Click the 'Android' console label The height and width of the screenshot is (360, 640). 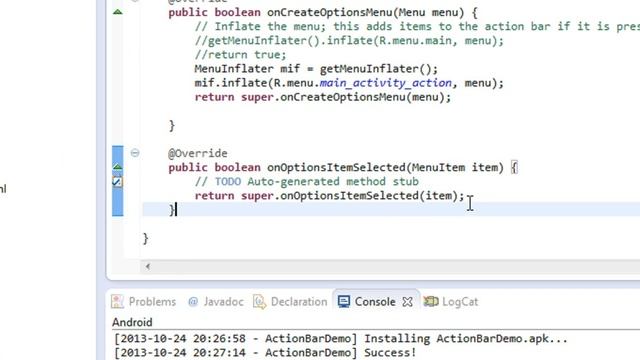coord(132,322)
